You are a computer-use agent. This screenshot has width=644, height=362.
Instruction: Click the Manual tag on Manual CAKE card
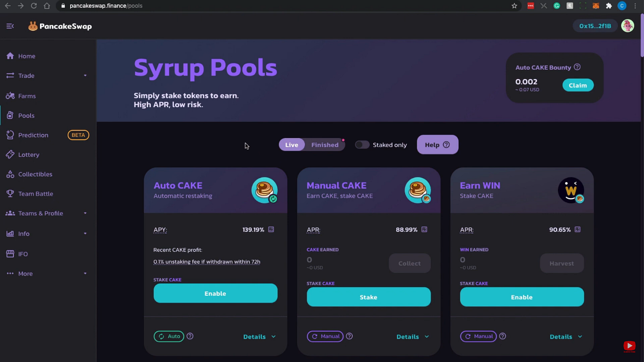coord(325,336)
